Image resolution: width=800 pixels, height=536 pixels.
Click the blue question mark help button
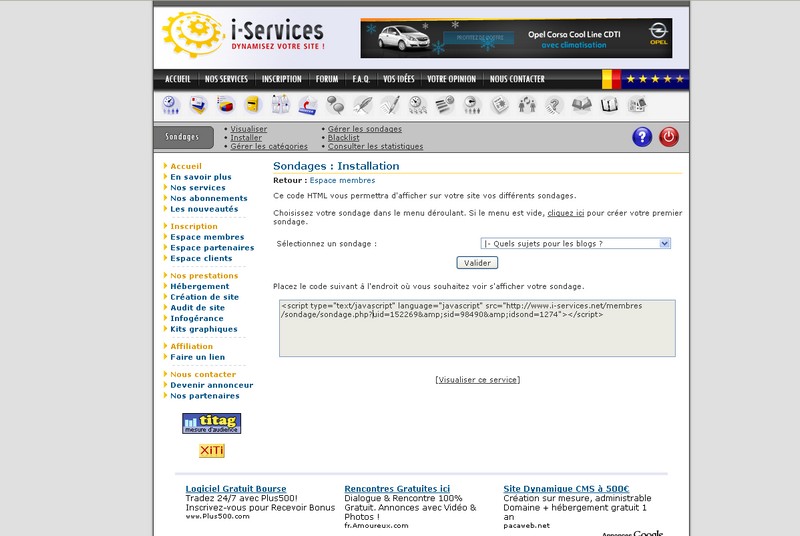(642, 137)
